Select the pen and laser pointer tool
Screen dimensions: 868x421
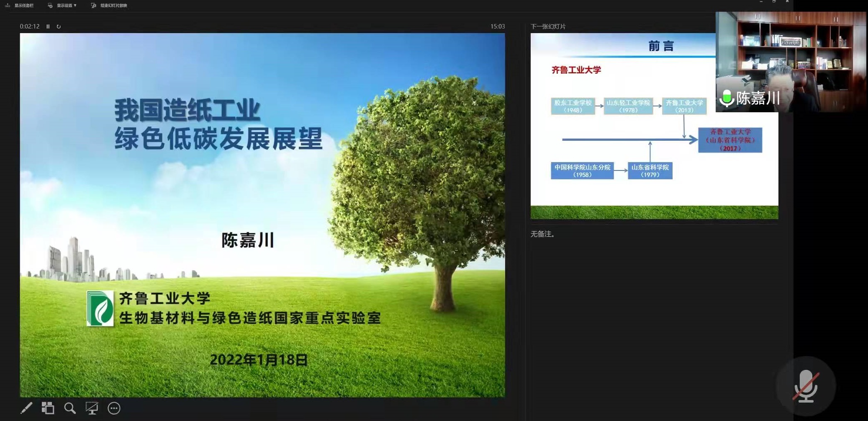(x=26, y=408)
